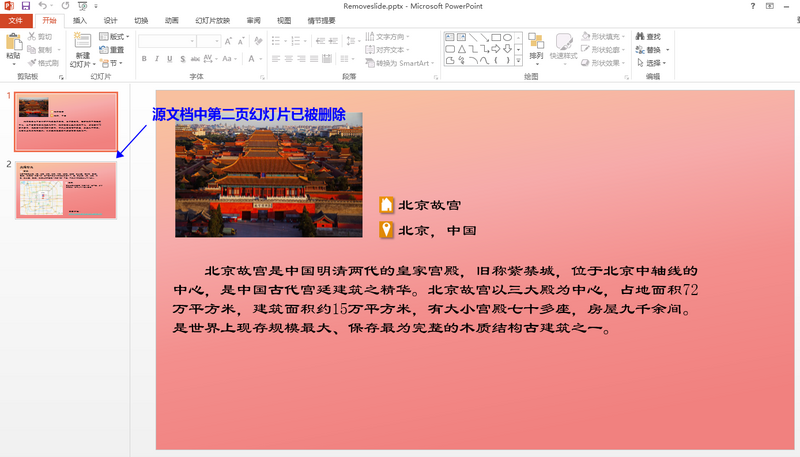The image size is (800, 457).
Task: Click 转换为 SmartArt button
Action: point(400,63)
